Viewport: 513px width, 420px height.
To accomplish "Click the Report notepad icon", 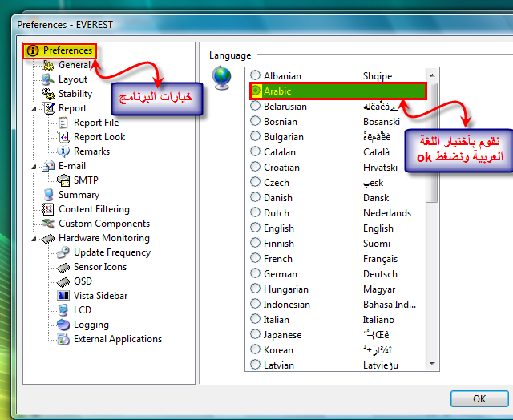I will tap(49, 108).
